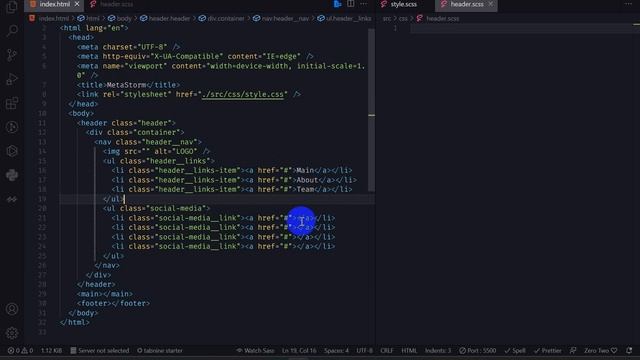The width and height of the screenshot is (640, 360).
Task: Select header.scss tab in right editor group
Action: (467, 4)
